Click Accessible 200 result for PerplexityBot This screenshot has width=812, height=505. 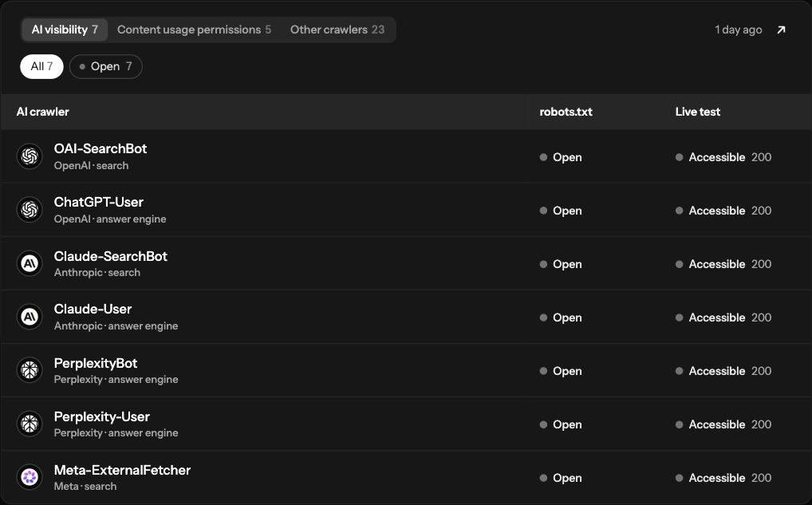[723, 371]
